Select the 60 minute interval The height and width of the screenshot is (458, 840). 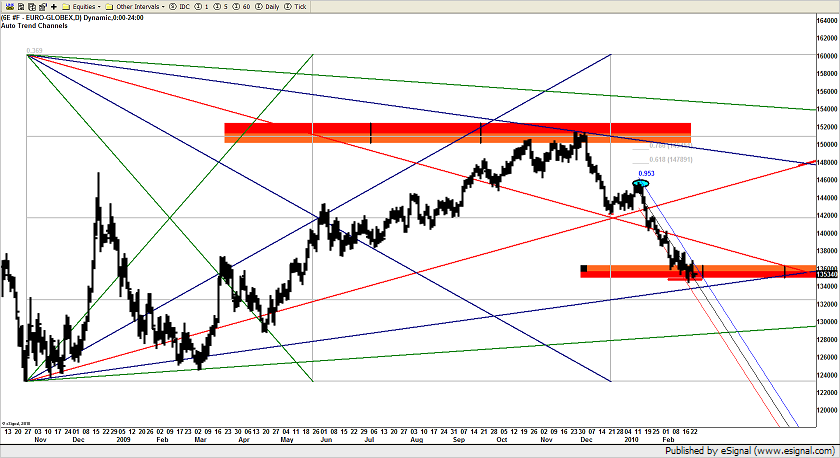pos(236,6)
